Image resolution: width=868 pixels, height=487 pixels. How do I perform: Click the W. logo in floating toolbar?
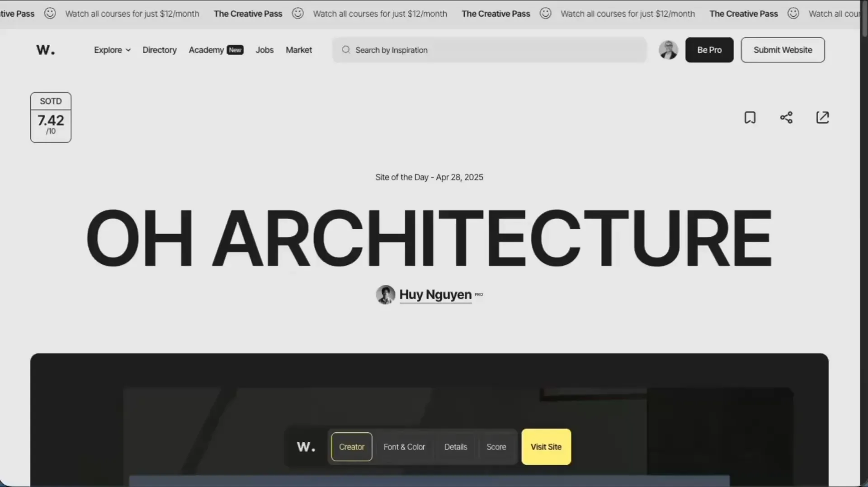tap(306, 447)
